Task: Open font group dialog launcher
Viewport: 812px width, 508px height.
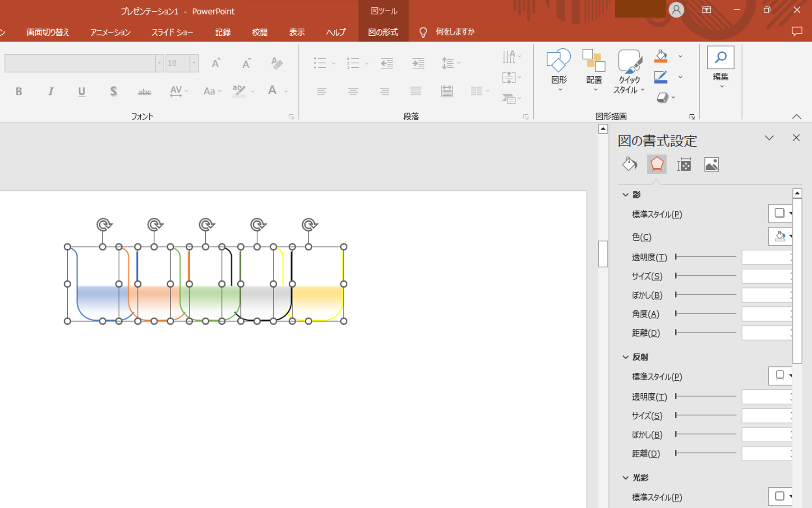Action: point(291,117)
